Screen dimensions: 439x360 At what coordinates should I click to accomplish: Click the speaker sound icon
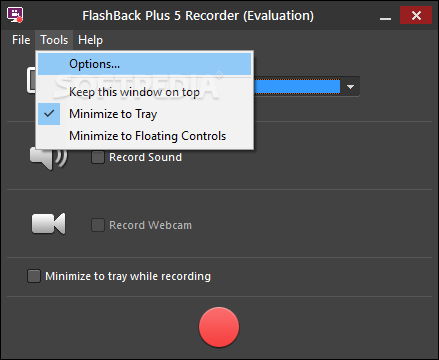[48, 159]
